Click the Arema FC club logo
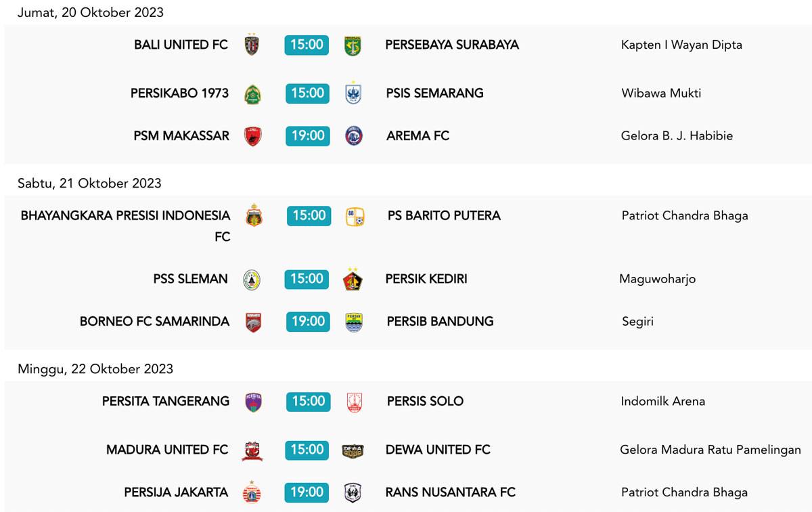The width and height of the screenshot is (812, 512). (354, 136)
